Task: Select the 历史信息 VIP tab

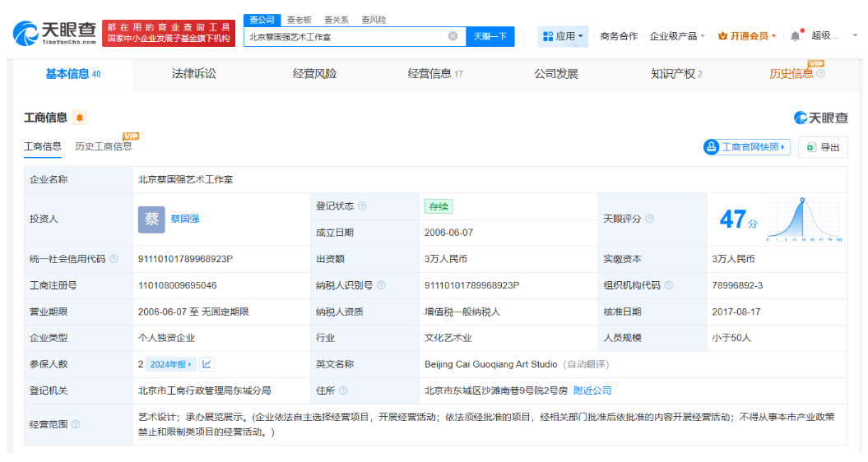Action: [x=791, y=74]
